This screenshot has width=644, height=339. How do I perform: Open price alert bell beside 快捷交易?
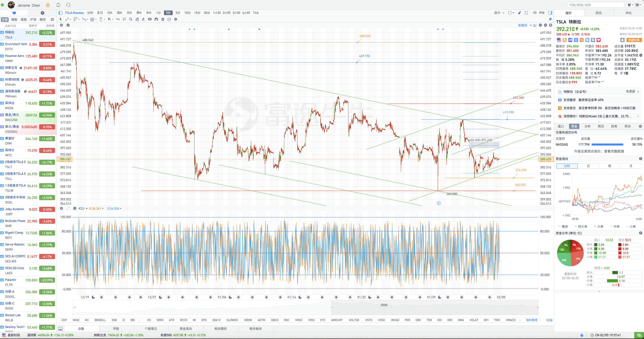tap(622, 40)
